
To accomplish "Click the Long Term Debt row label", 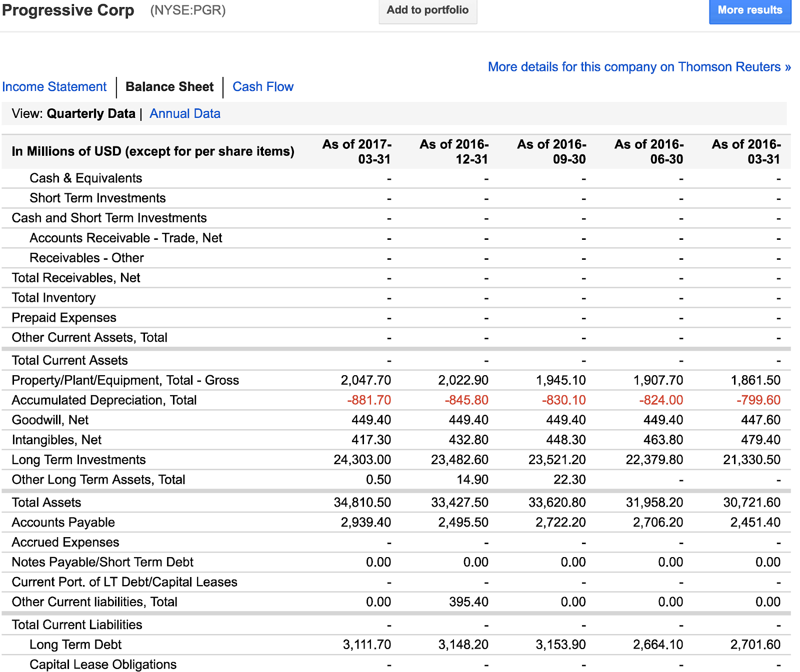I will (x=75, y=645).
